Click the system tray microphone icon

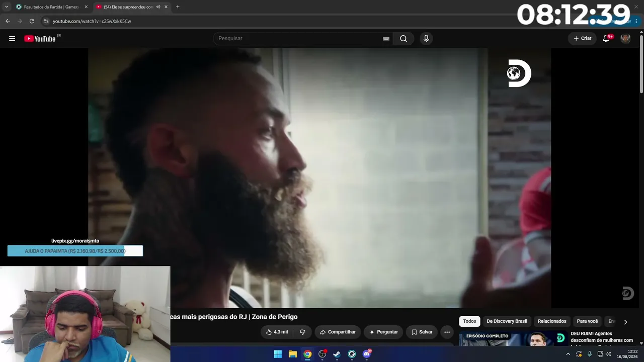[x=590, y=354]
